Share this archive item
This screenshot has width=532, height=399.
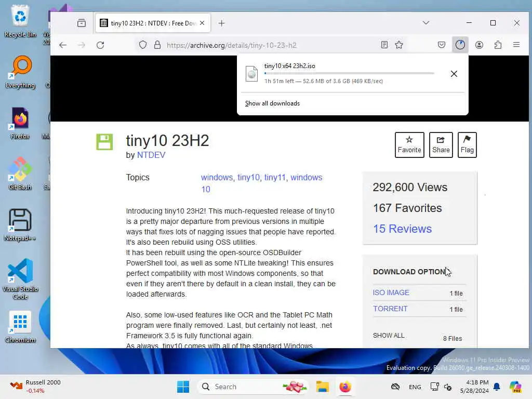click(x=441, y=145)
